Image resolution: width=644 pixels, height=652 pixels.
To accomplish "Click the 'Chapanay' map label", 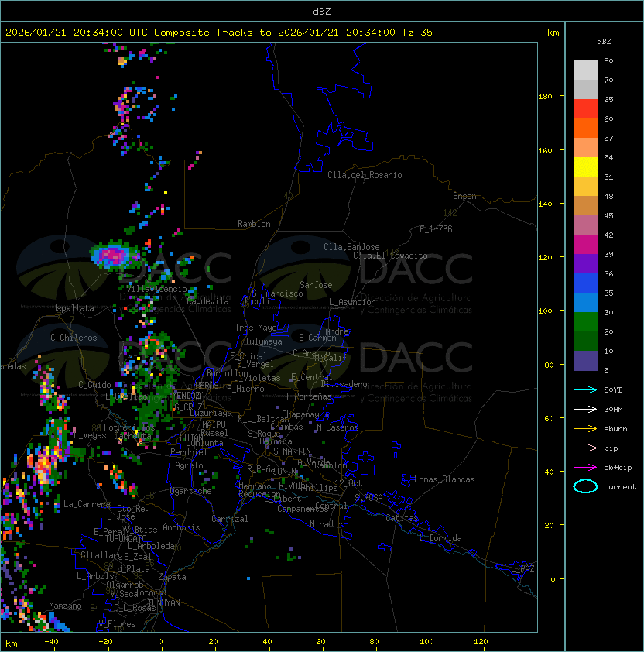I will 300,414.
